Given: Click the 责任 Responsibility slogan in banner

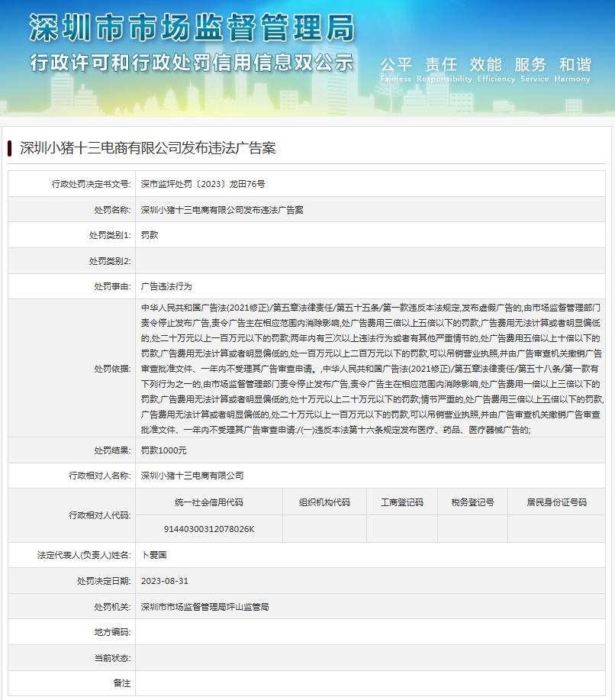Looking at the screenshot, I should coord(444,69).
